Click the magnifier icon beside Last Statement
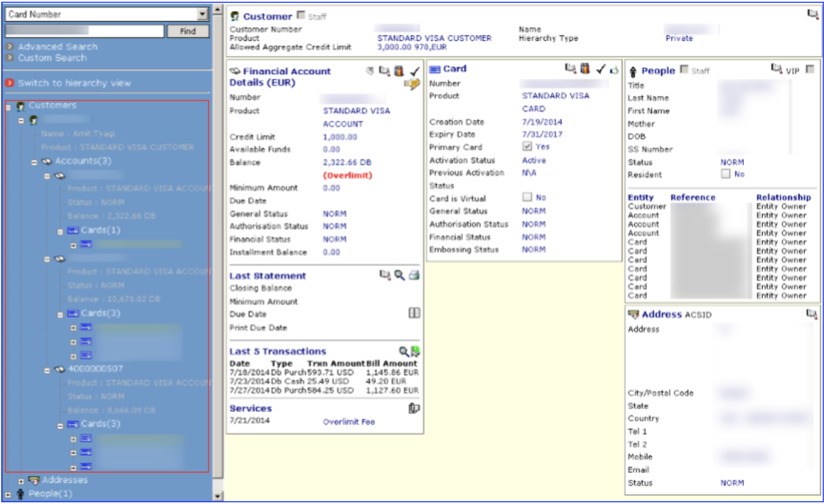 pos(399,275)
